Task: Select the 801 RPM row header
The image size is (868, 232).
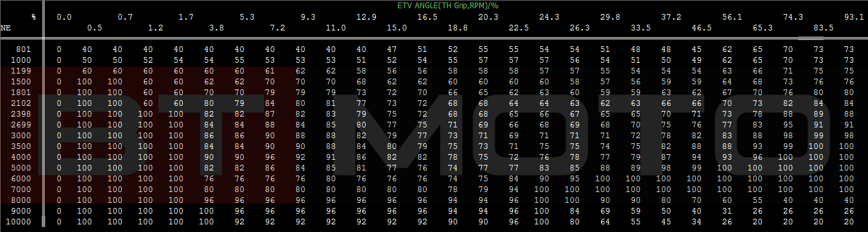Action: [x=24, y=49]
